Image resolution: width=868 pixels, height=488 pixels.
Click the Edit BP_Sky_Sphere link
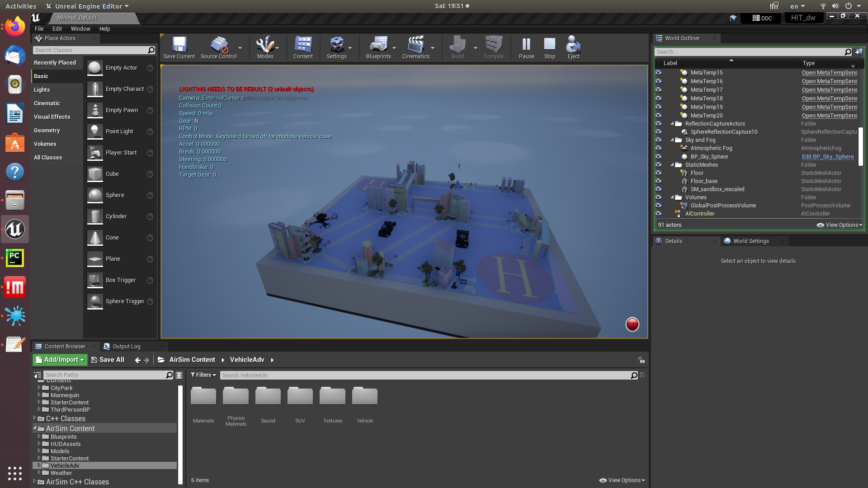[x=828, y=157]
